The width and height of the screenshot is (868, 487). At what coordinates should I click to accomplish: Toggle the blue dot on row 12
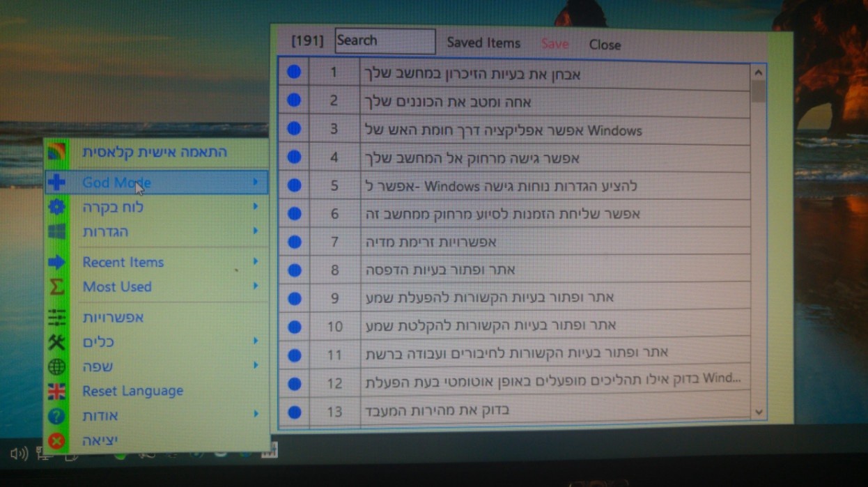pos(294,383)
